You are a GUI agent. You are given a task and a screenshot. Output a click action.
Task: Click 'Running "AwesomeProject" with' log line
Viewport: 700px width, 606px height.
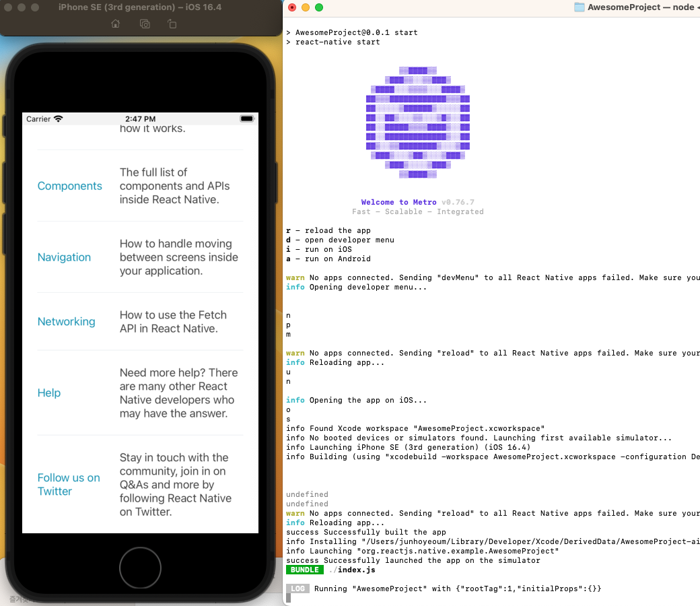[458, 588]
